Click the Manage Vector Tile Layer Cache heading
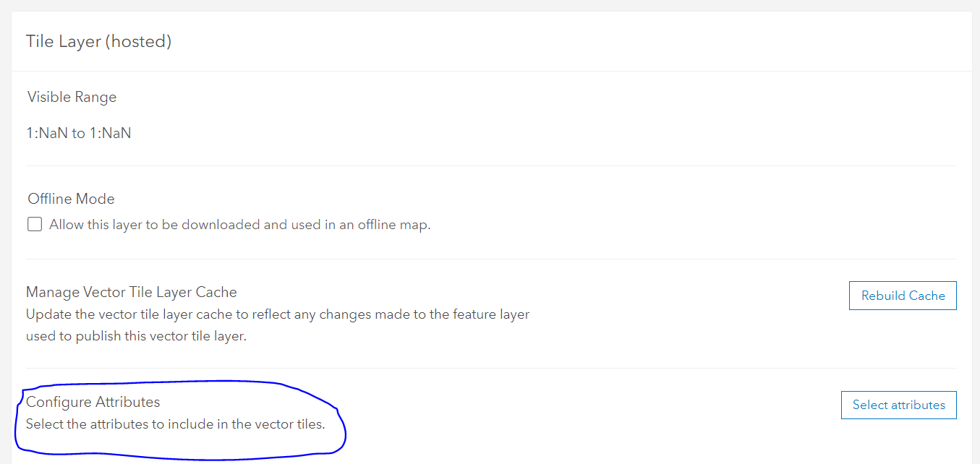This screenshot has height=464, width=980. click(131, 292)
